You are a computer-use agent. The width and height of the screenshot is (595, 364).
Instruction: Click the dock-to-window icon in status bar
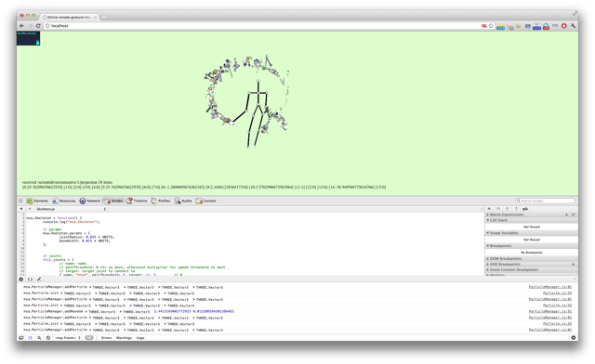(21, 337)
